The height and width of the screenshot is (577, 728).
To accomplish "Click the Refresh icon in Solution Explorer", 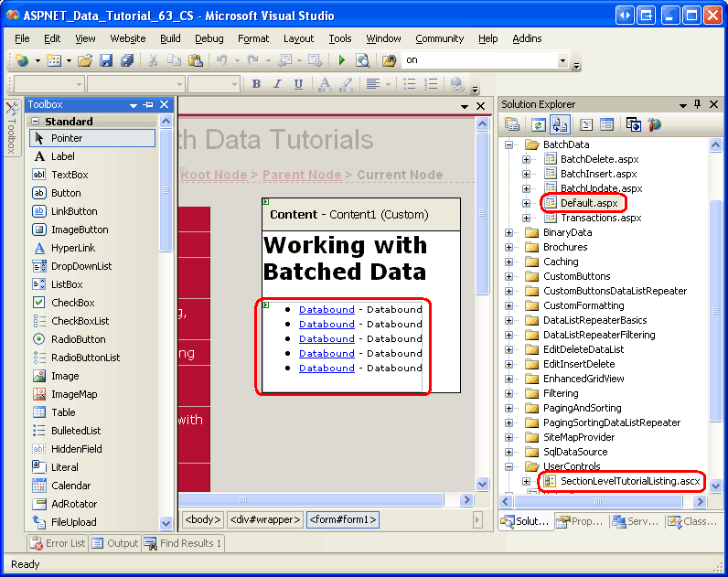I will [x=539, y=124].
